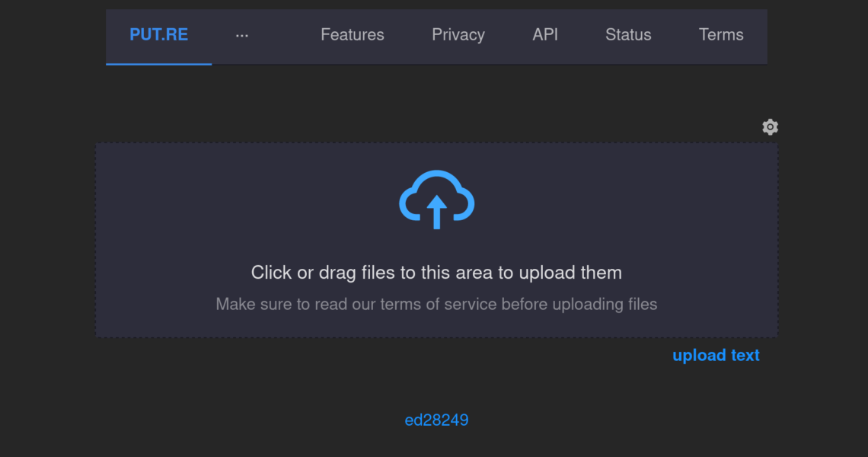Open upload settings via the gear icon
The height and width of the screenshot is (457, 868).
click(770, 127)
